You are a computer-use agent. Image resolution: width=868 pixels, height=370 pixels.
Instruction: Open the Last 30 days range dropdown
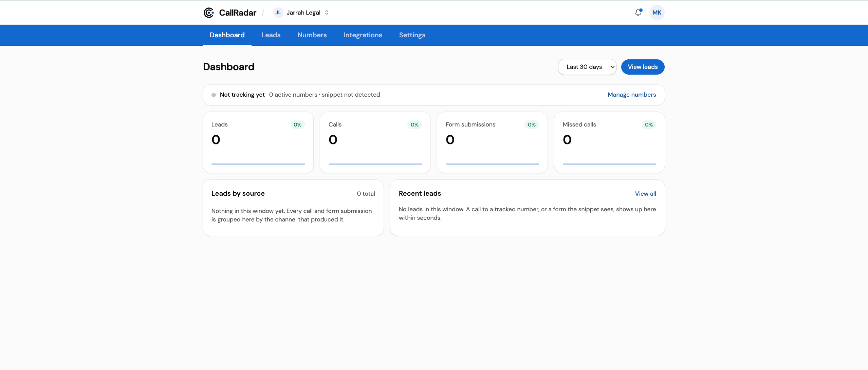[x=587, y=67]
